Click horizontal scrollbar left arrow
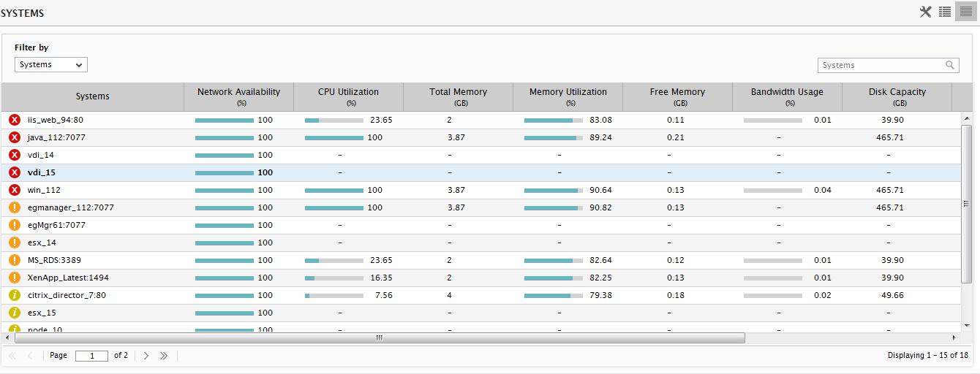The width and height of the screenshot is (980, 374). (x=8, y=338)
